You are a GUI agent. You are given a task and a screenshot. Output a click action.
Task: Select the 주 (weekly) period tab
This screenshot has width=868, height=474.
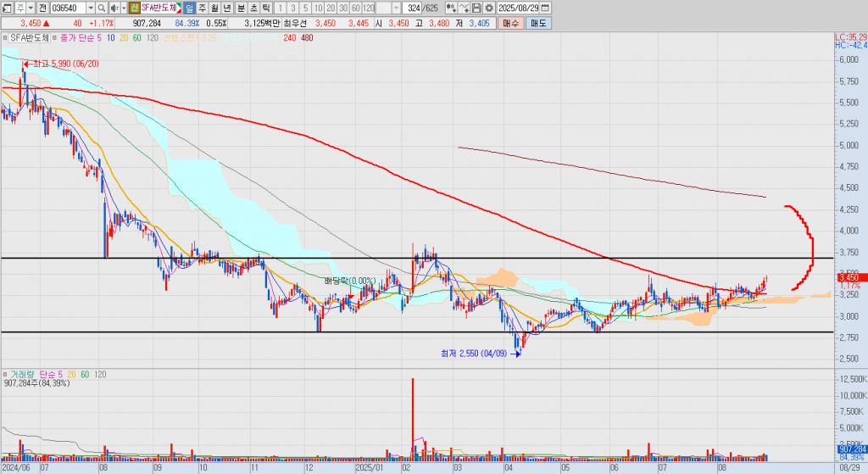[x=202, y=8]
